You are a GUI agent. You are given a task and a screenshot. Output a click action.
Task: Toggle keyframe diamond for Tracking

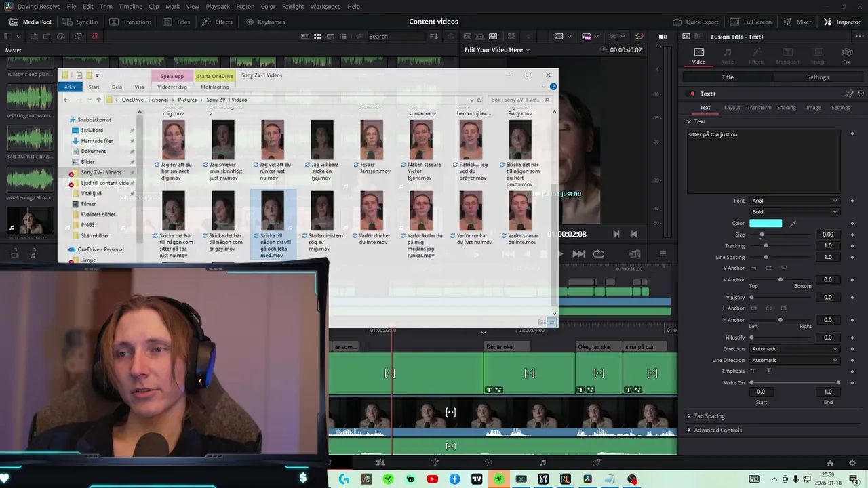coord(852,246)
